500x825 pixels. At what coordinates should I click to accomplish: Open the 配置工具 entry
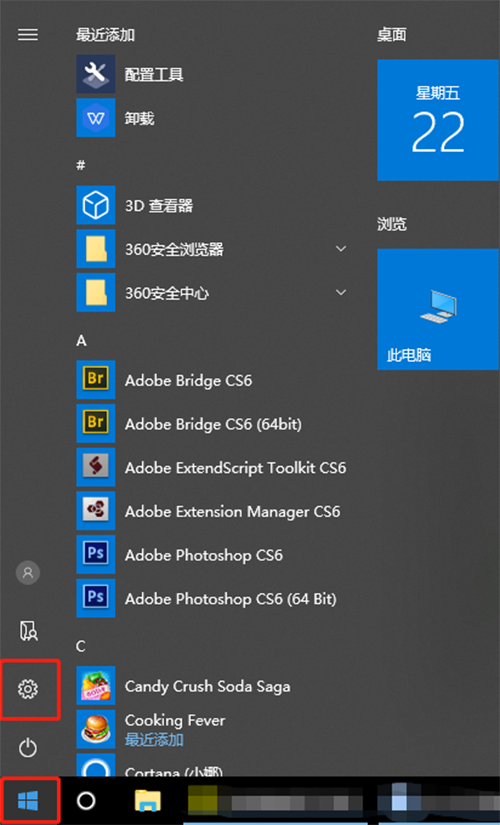coord(212,74)
